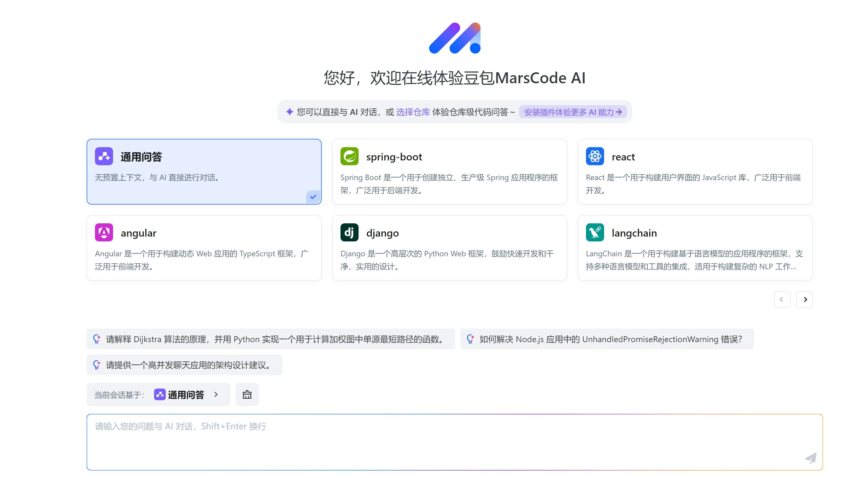The image size is (868, 478).
Task: Click the spring-boot leaf icon
Action: click(x=350, y=157)
